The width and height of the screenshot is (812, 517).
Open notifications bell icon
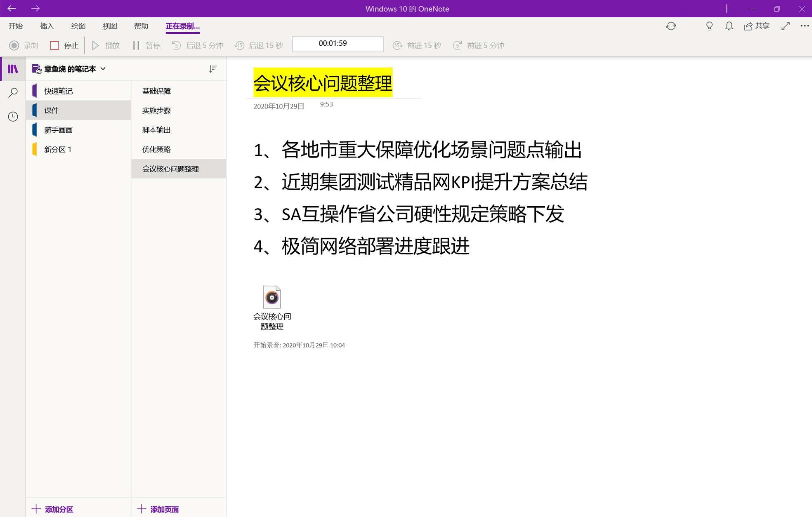(x=729, y=26)
